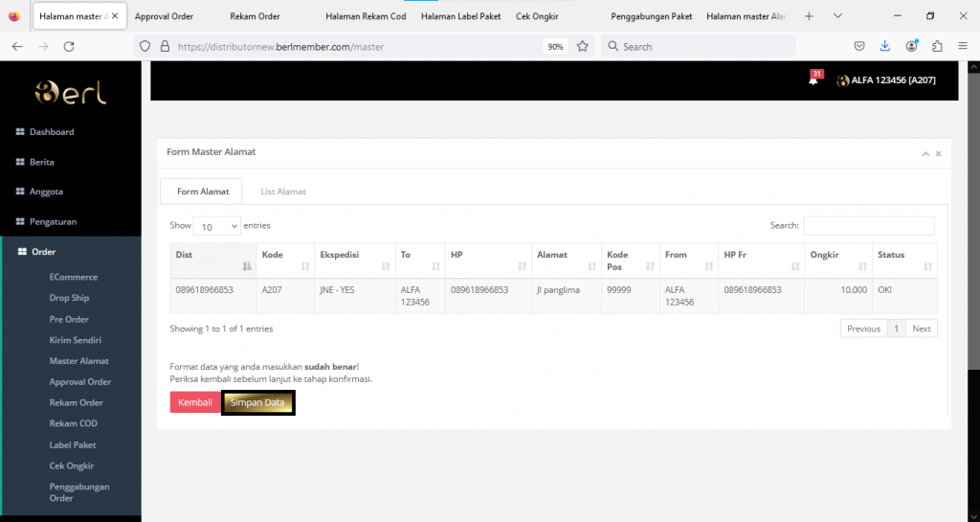Go to Next page in pagination
Viewport: 980px width, 522px height.
tap(921, 329)
